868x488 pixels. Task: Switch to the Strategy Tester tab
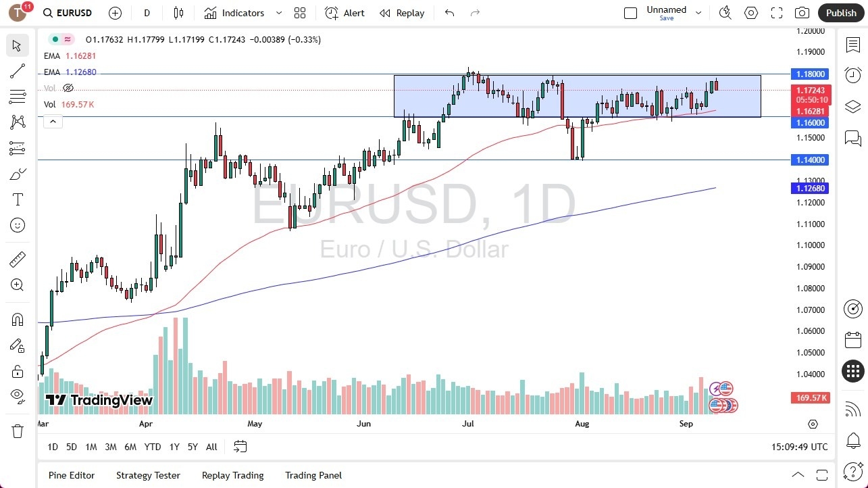click(x=148, y=475)
